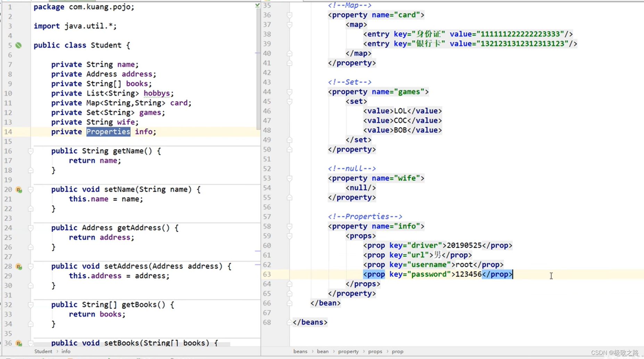Collapse the setName method fold marker
This screenshot has height=359, width=644.
tap(31, 190)
